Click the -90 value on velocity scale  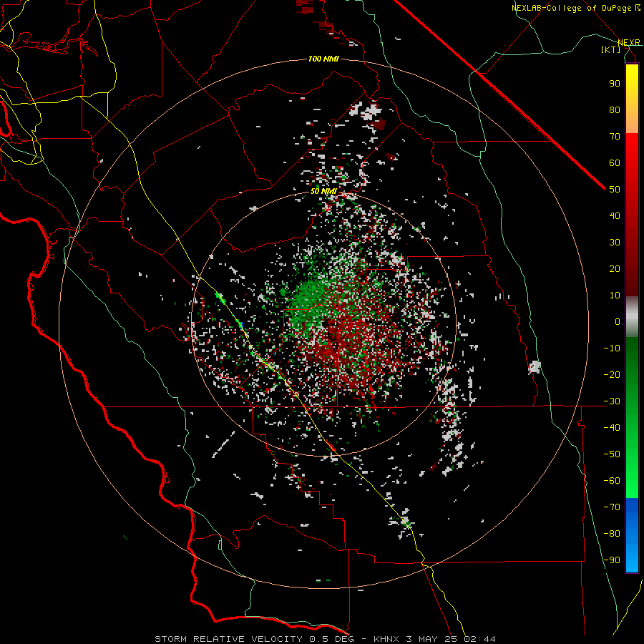tap(612, 560)
